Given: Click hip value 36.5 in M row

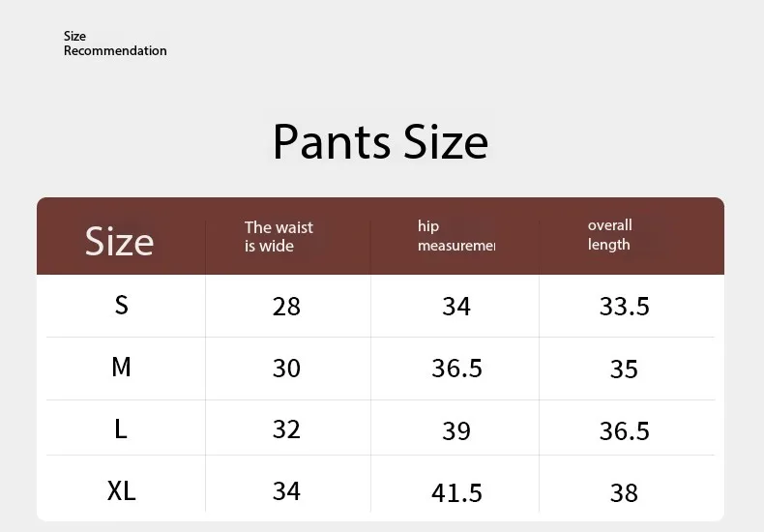Looking at the screenshot, I should tap(455, 369).
